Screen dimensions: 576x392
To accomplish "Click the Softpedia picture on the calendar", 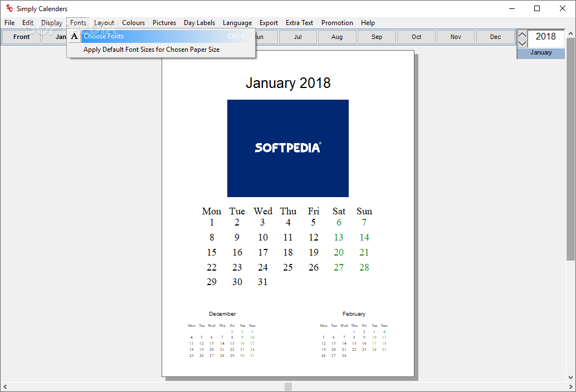I will point(288,148).
